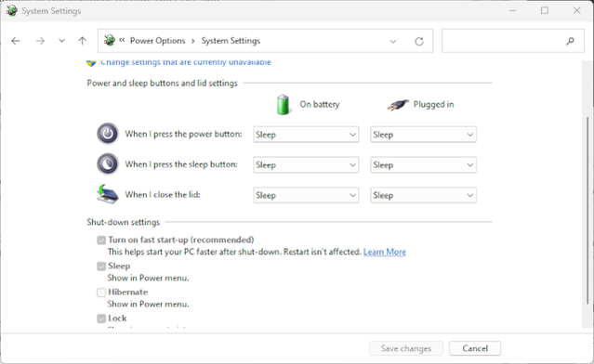Click the Cancel button

475,348
